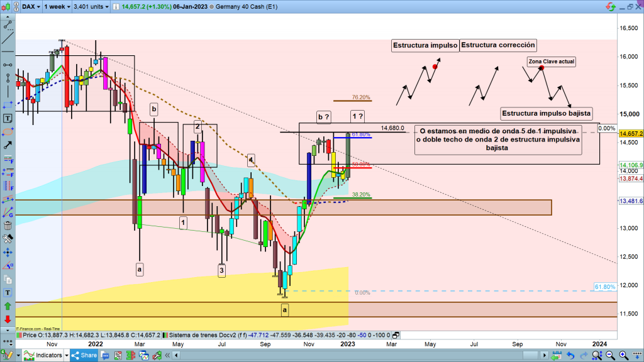Image resolution: width=644 pixels, height=362 pixels.
Task: Open the hammer and wrench tools icon
Action: [8, 239]
